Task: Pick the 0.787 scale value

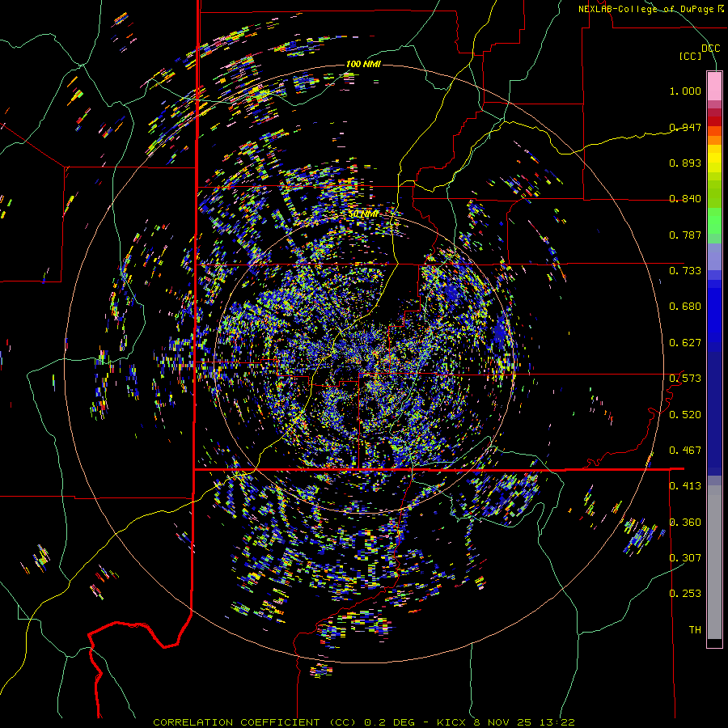Action: coord(685,235)
